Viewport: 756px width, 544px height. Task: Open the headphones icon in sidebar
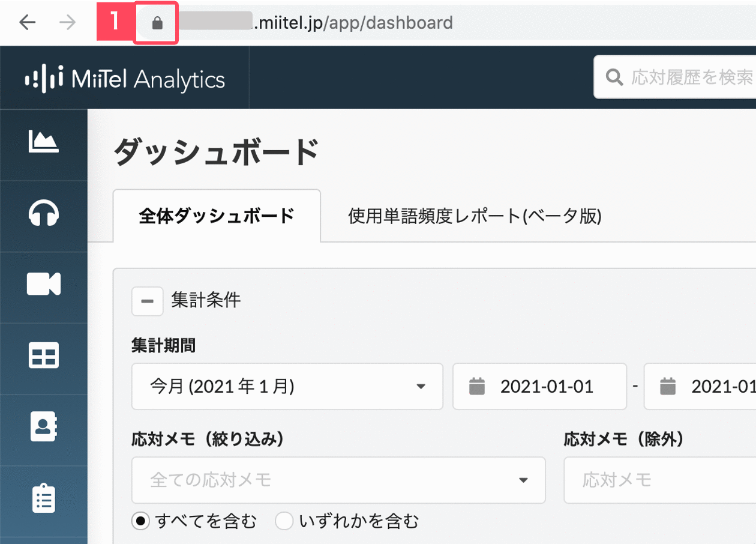coord(44,213)
